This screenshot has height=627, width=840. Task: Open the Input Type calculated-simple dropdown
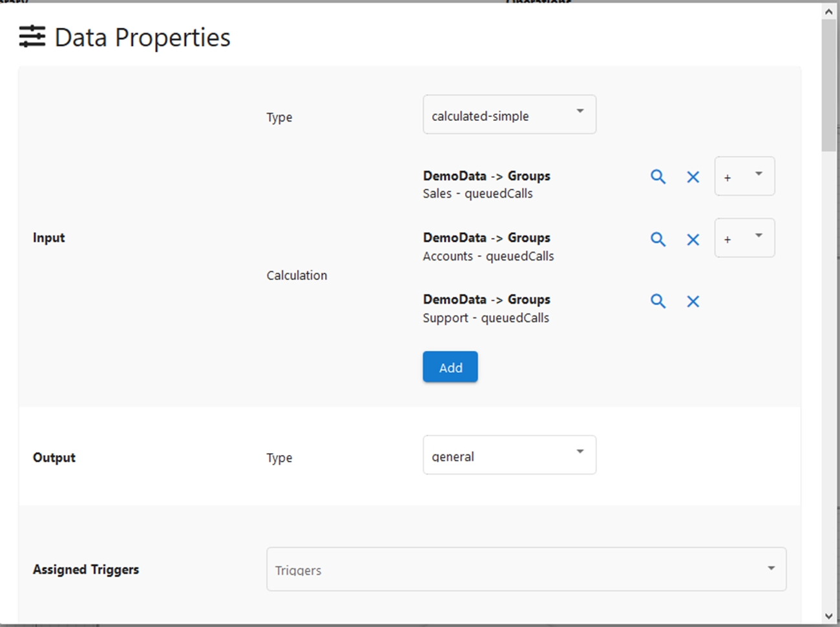pyautogui.click(x=509, y=114)
